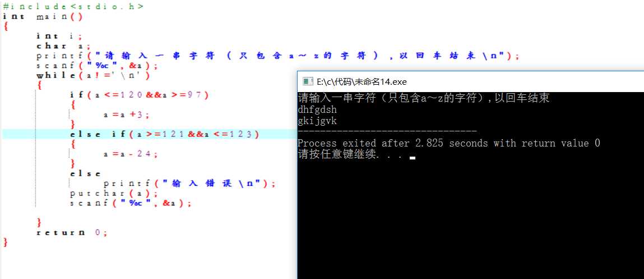Click the dhfgdsh input line in console
This screenshot has width=644, height=279.
(x=317, y=110)
